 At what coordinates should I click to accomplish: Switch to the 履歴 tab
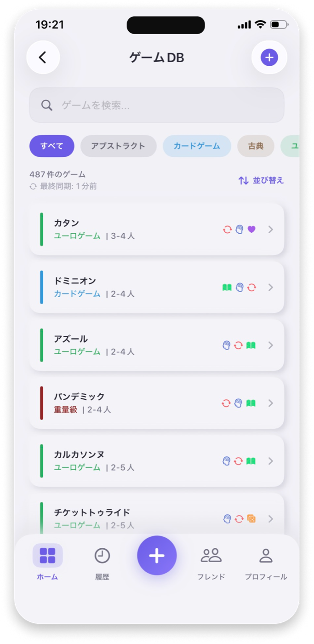tap(102, 561)
